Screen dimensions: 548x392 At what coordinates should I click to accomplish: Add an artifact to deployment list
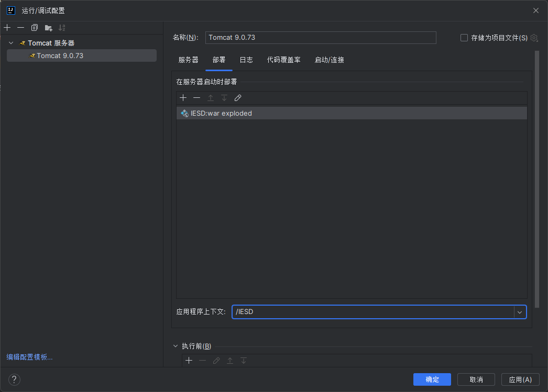[x=183, y=98]
